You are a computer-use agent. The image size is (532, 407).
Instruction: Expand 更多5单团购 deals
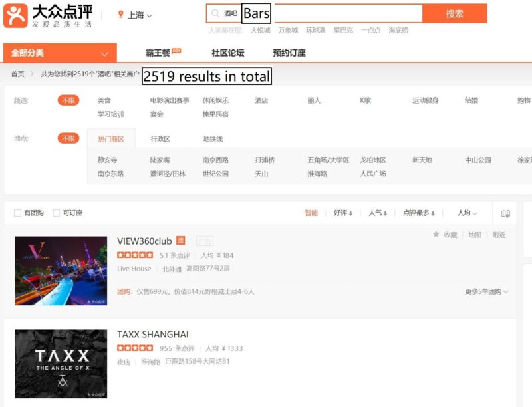(x=486, y=291)
